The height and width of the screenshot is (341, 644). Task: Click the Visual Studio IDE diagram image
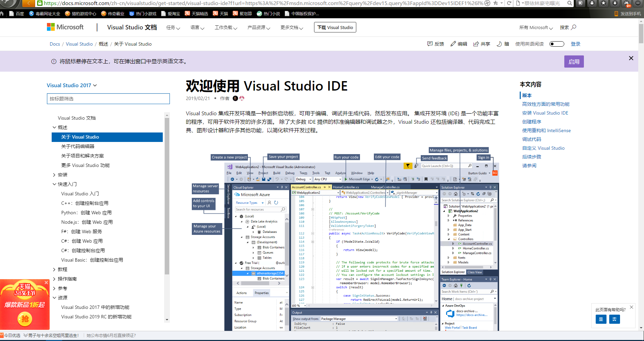(345, 239)
